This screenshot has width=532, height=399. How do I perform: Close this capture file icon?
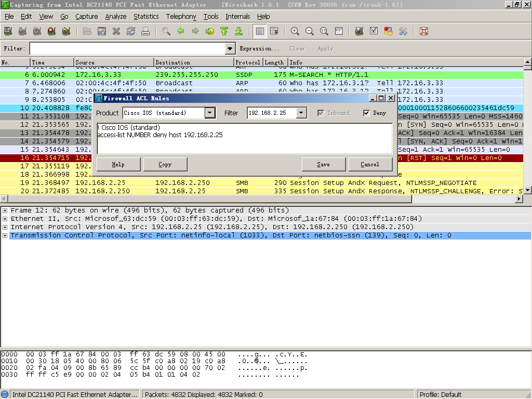coord(116,31)
